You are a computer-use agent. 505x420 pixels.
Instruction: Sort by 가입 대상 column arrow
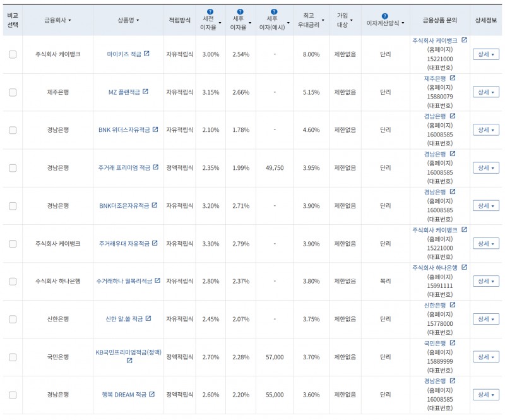[x=352, y=20]
